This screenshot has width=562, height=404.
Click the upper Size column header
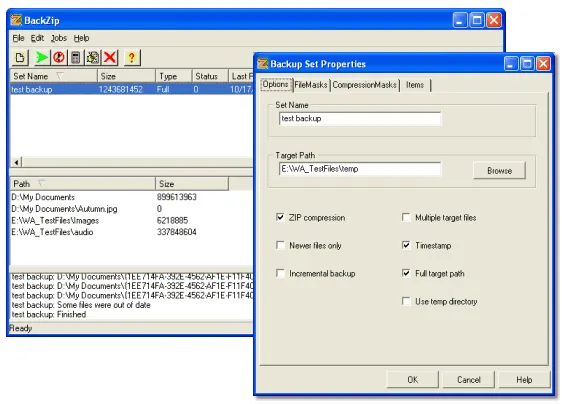pyautogui.click(x=127, y=76)
